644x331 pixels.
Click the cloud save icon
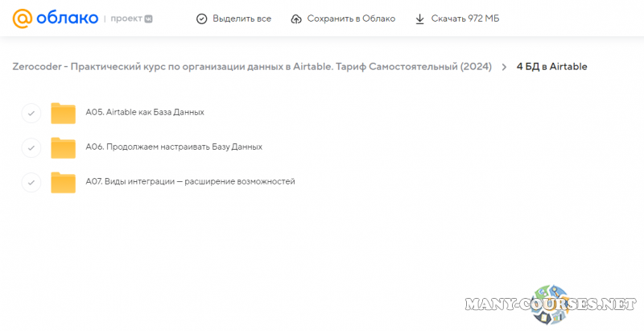point(296,19)
